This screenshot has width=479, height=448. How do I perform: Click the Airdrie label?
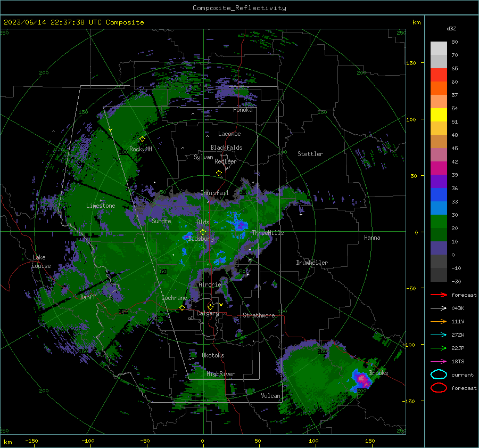point(210,284)
